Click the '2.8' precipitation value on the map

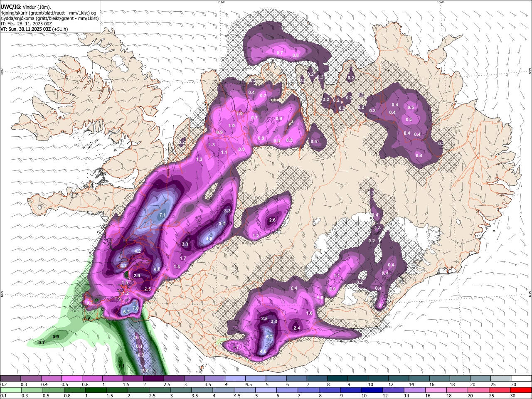[x=264, y=318]
